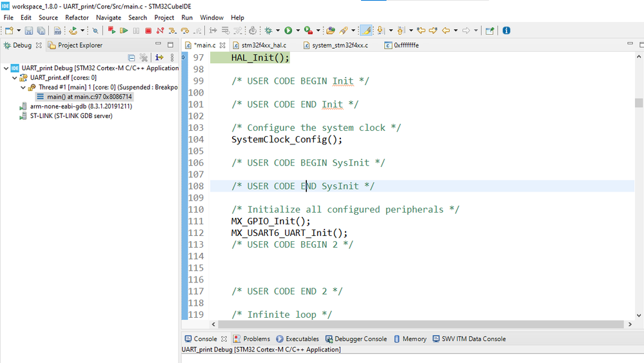Open the Navigate menu
644x363 pixels.
[x=108, y=17]
